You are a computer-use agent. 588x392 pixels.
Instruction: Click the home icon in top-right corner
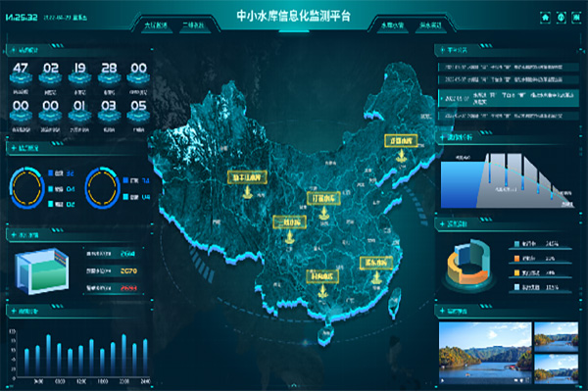[546, 18]
